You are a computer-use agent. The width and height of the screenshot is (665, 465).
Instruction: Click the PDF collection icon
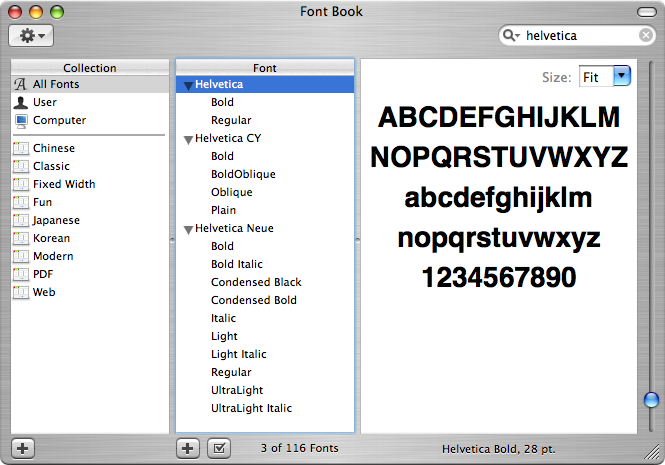point(21,274)
